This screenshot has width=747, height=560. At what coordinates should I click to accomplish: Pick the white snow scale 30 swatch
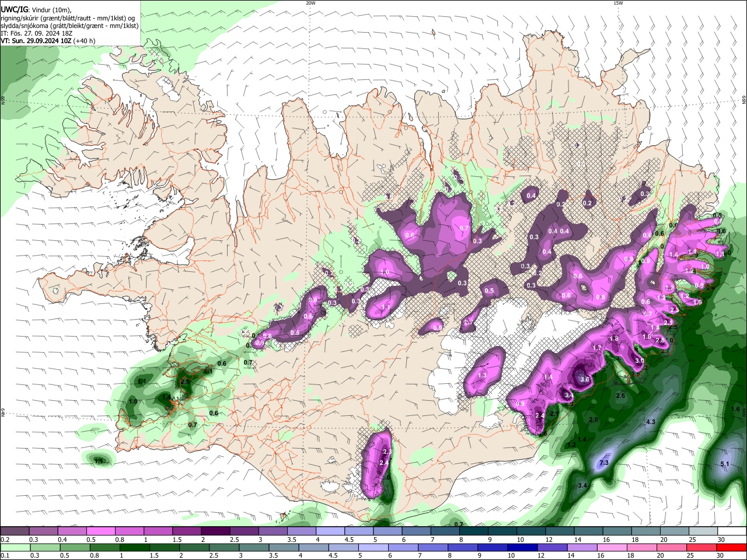(x=732, y=531)
